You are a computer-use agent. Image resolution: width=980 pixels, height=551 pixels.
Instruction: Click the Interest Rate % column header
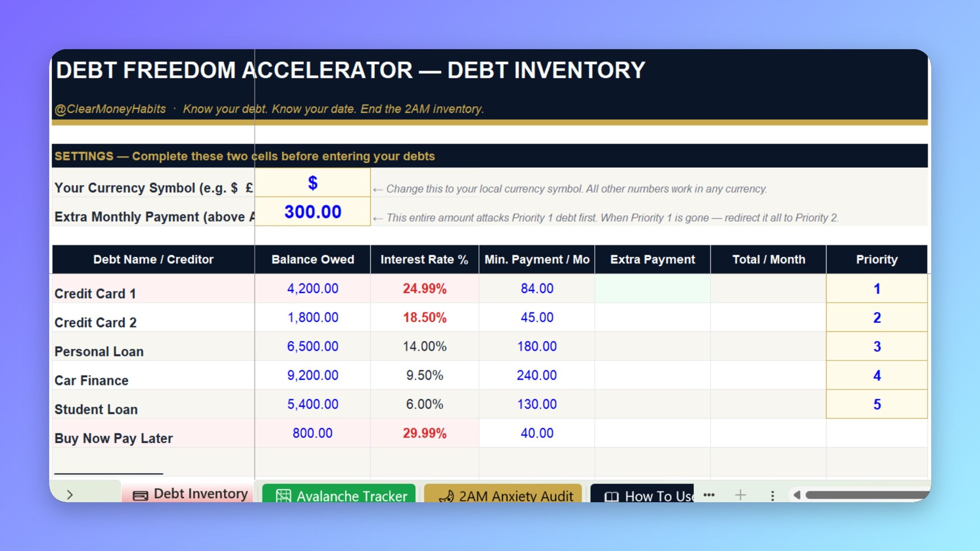click(x=425, y=259)
